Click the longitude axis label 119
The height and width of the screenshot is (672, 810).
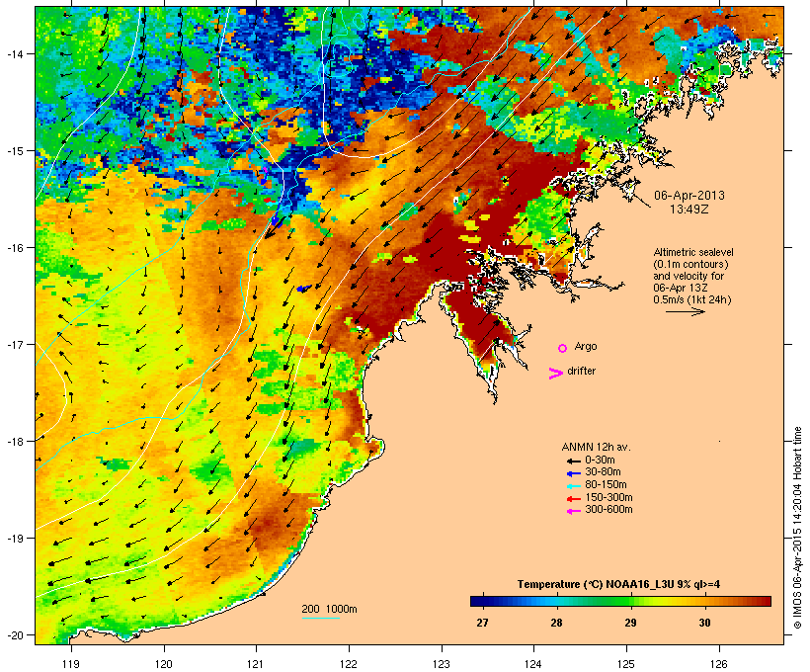(x=71, y=664)
